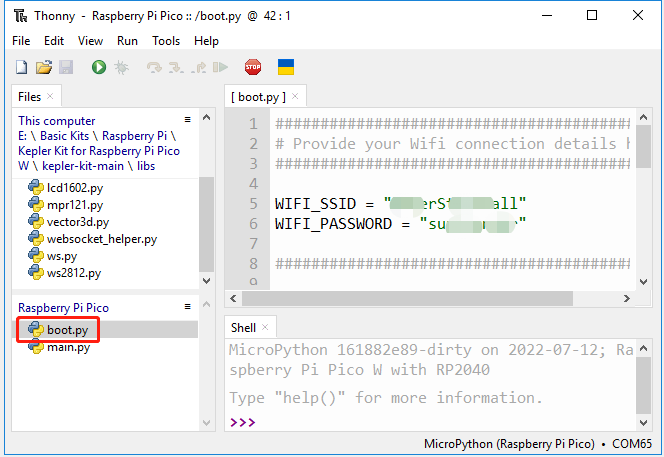Select the Shell tab
Screen dimensions: 664x457
point(243,327)
